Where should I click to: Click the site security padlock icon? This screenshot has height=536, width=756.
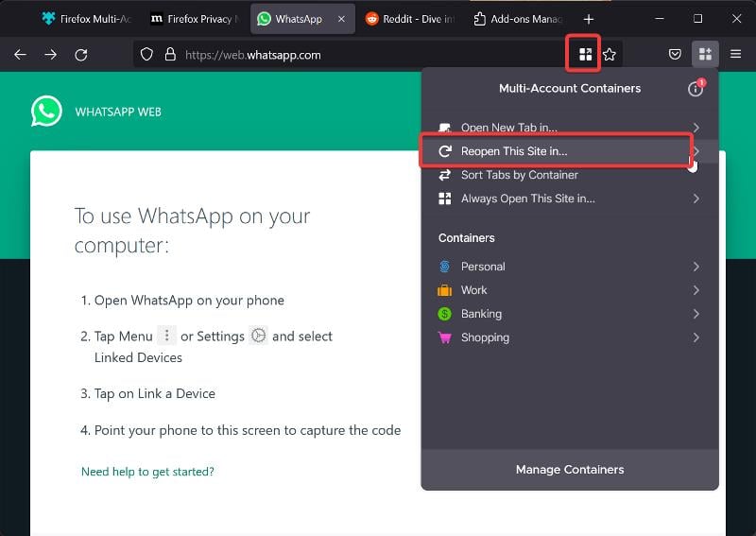tap(170, 54)
